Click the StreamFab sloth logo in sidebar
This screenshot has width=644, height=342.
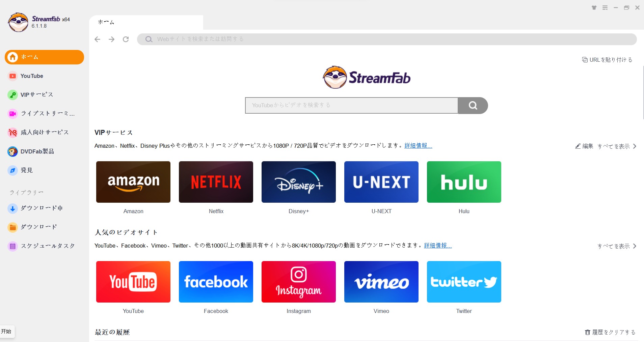[x=18, y=22]
